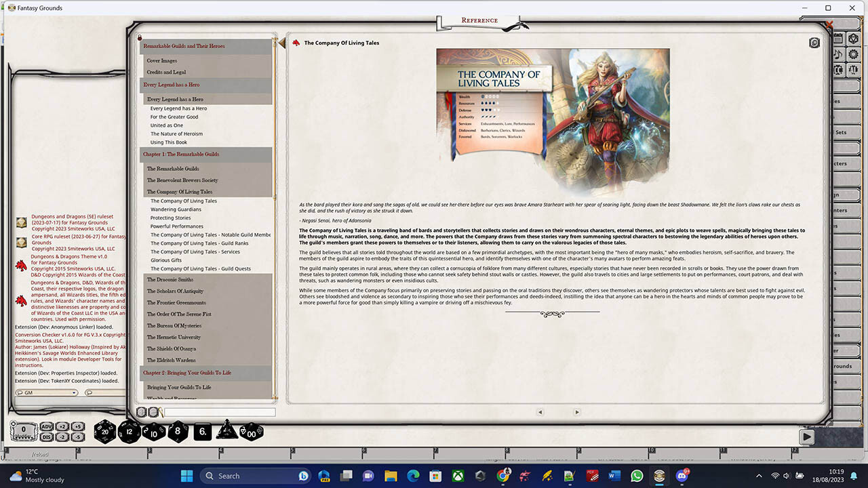The image size is (868, 488).
Task: Open the Options gear icon
Action: (853, 54)
